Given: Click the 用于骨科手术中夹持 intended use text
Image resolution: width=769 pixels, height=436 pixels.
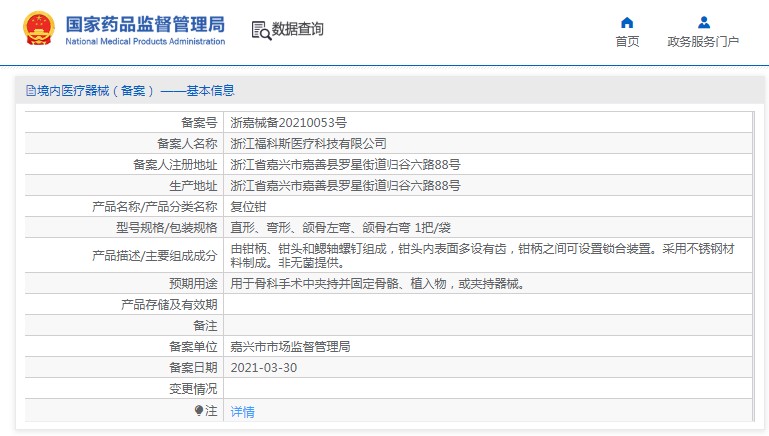Looking at the screenshot, I should [x=377, y=284].
